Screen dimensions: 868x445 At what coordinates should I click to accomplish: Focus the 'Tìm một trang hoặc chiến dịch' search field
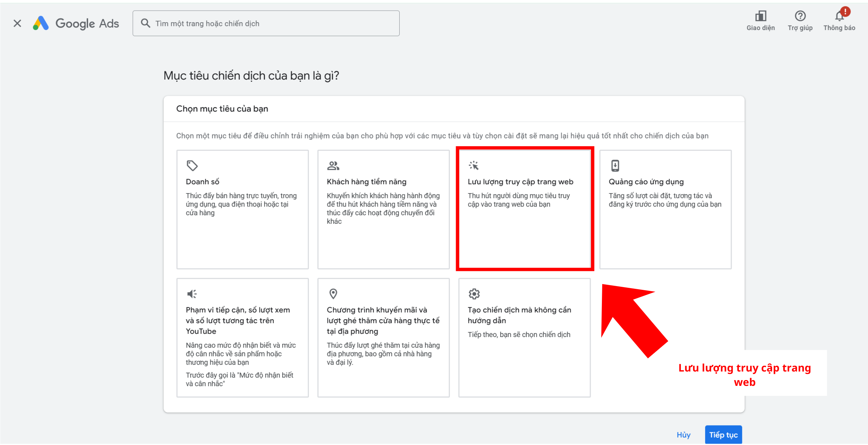(x=266, y=23)
